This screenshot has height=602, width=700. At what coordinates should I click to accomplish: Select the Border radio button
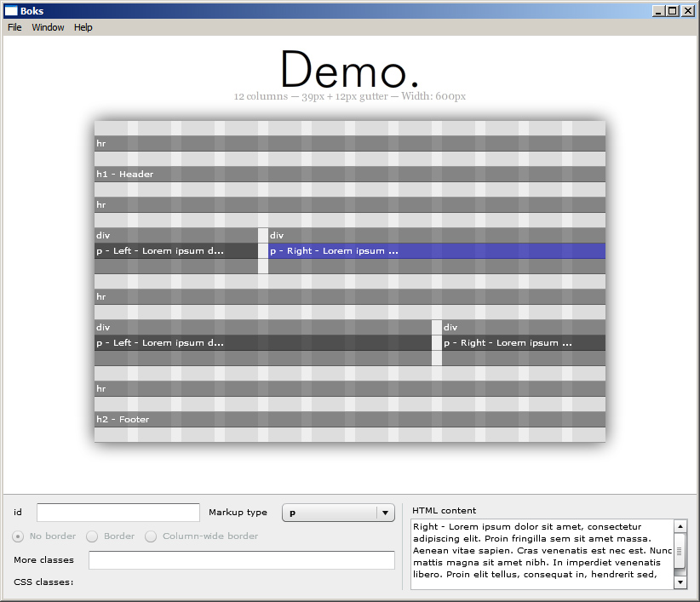(x=93, y=536)
